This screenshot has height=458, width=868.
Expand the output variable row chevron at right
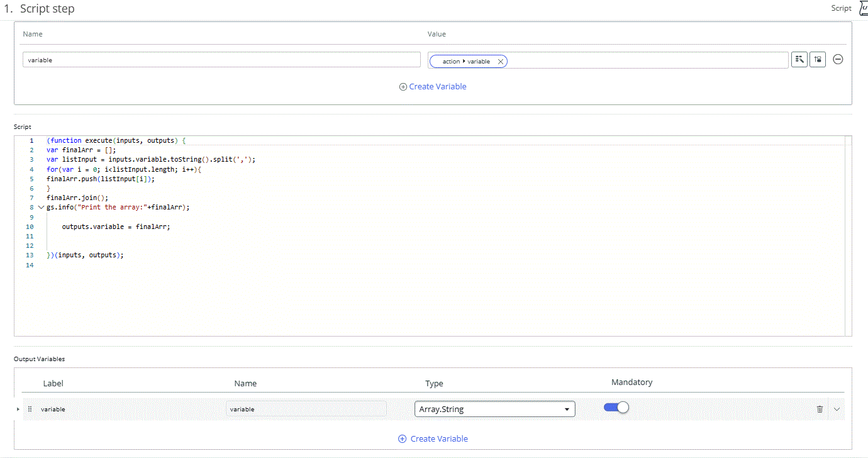[837, 409]
